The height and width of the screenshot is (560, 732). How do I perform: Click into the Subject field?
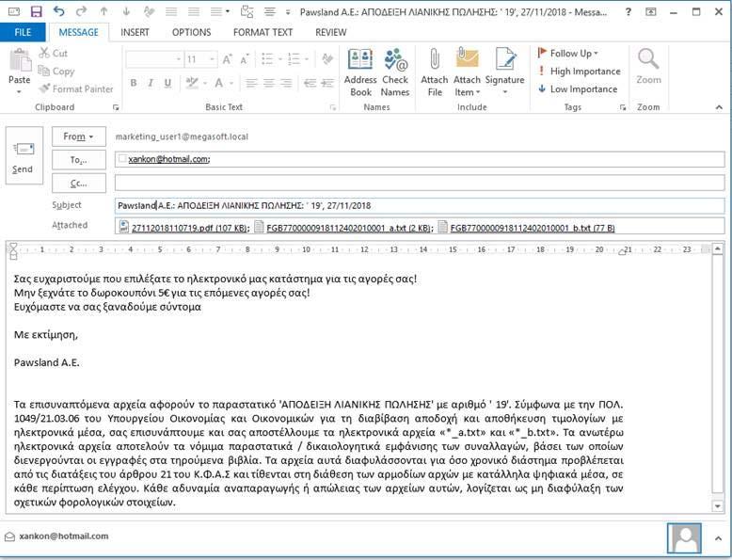click(420, 205)
